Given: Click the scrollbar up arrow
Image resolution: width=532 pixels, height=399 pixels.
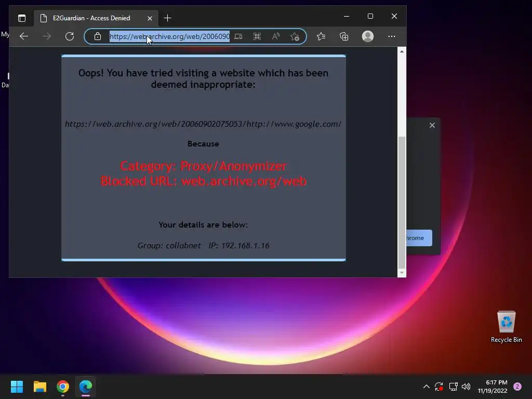Looking at the screenshot, I should point(402,51).
